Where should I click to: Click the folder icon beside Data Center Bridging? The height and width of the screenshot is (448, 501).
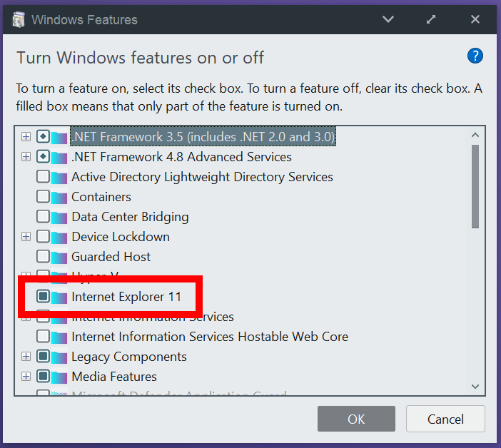[60, 217]
